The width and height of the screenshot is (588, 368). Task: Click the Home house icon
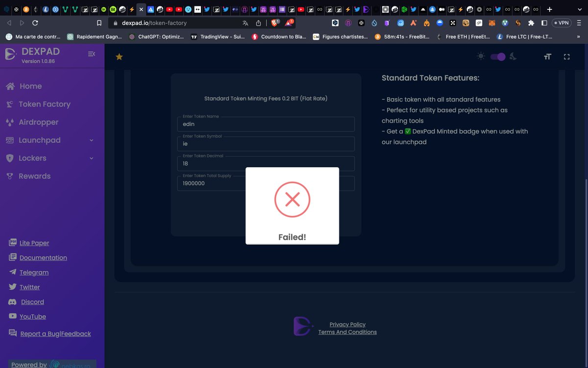click(10, 86)
